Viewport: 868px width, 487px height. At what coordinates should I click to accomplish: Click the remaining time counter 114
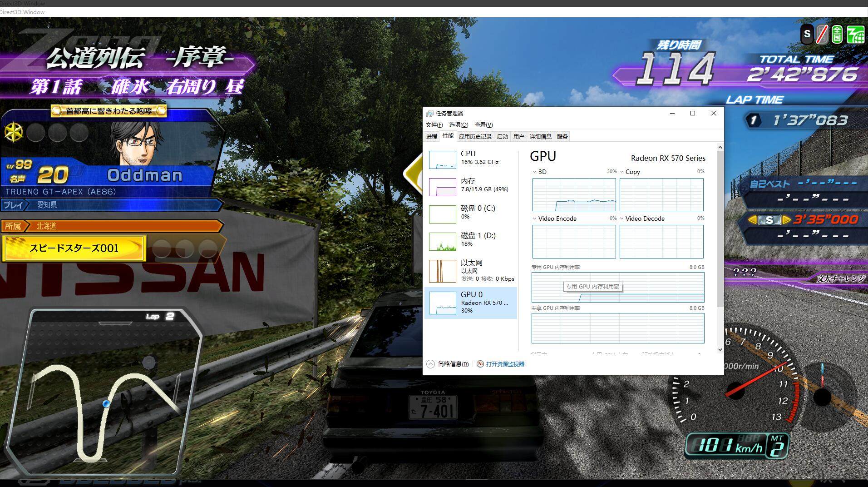pos(675,69)
